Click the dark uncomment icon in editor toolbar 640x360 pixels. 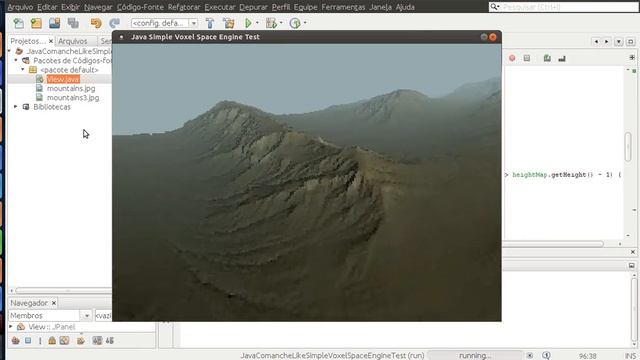point(562,59)
